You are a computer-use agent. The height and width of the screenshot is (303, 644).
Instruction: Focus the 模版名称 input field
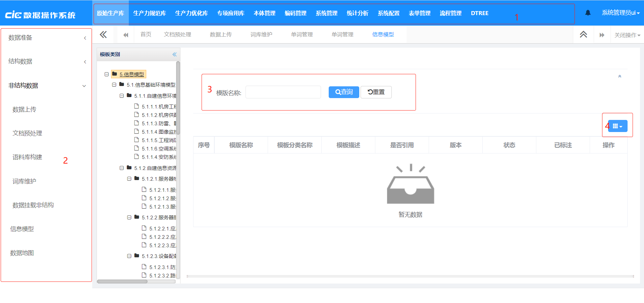click(283, 92)
